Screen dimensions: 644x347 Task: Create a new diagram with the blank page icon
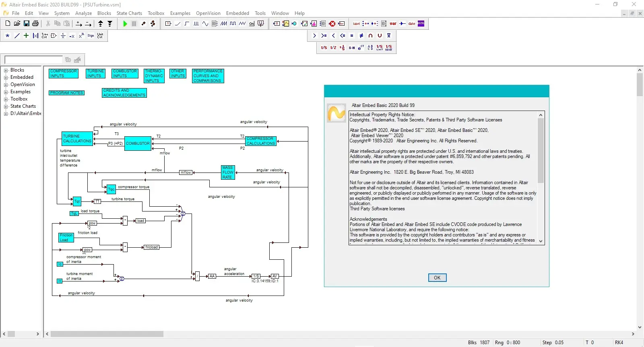coord(8,24)
